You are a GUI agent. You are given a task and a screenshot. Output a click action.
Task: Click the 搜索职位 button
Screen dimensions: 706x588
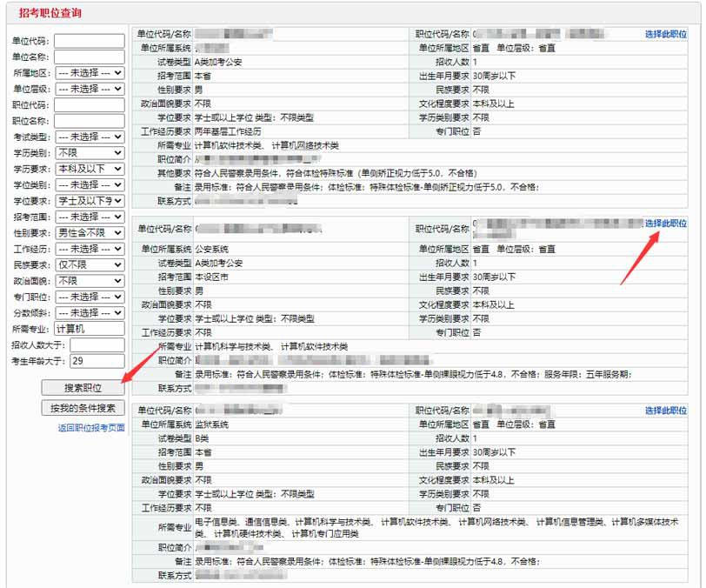(83, 387)
